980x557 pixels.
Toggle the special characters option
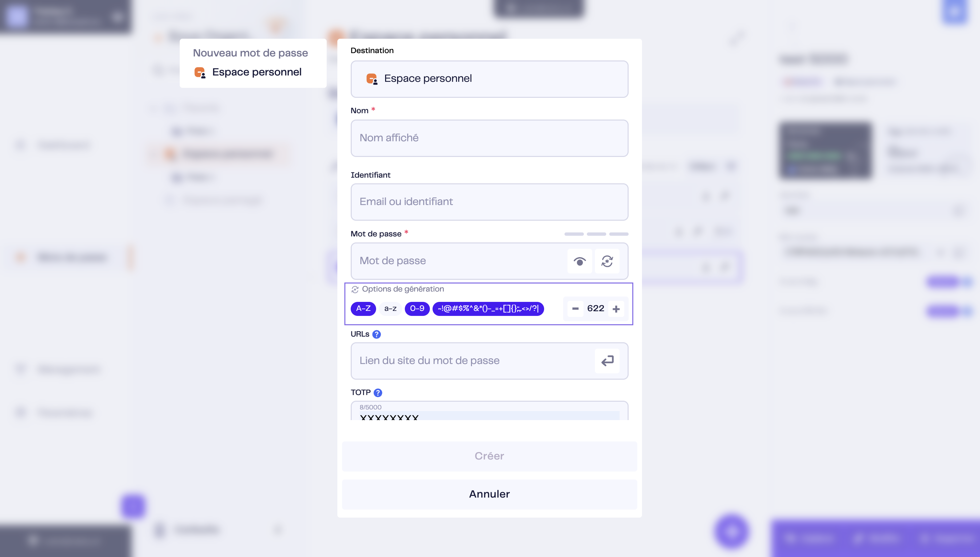[x=488, y=309]
